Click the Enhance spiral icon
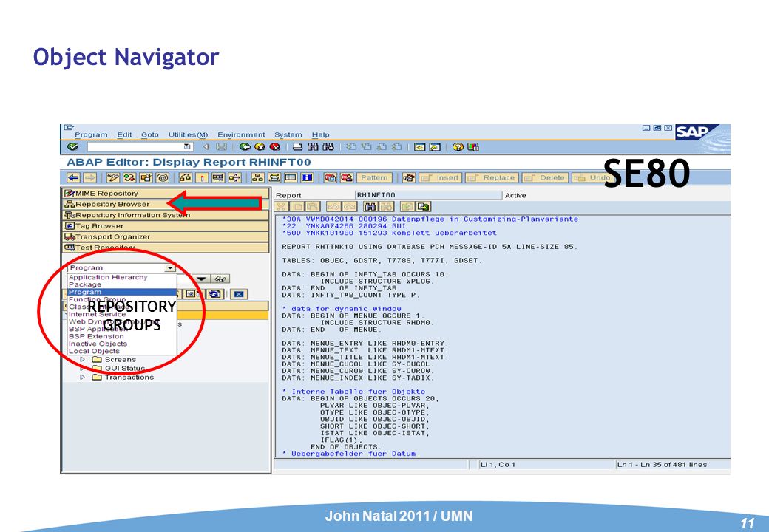The image size is (769, 532). pyautogui.click(x=163, y=178)
